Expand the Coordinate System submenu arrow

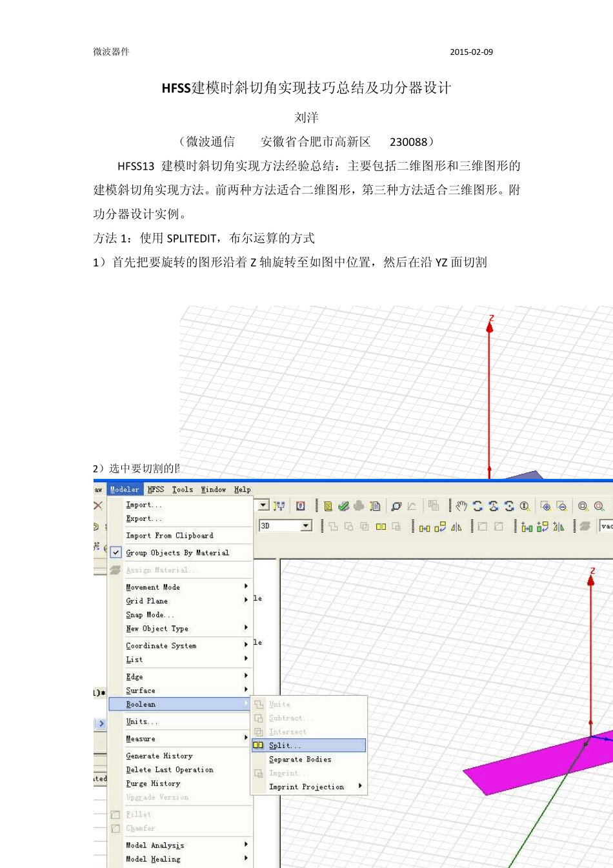tap(246, 645)
